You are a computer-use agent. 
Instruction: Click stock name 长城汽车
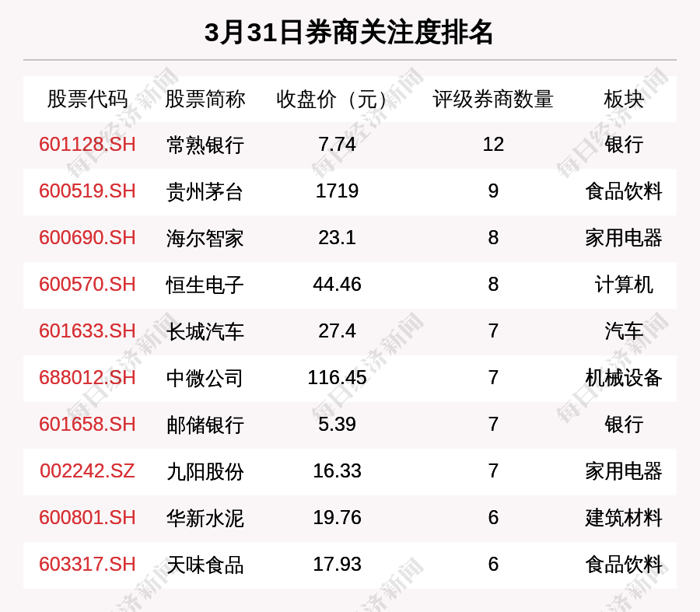pyautogui.click(x=205, y=332)
